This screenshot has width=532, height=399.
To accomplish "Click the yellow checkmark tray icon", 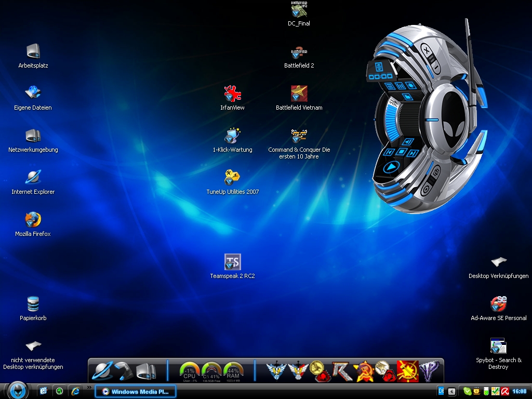I will pyautogui.click(x=495, y=392).
